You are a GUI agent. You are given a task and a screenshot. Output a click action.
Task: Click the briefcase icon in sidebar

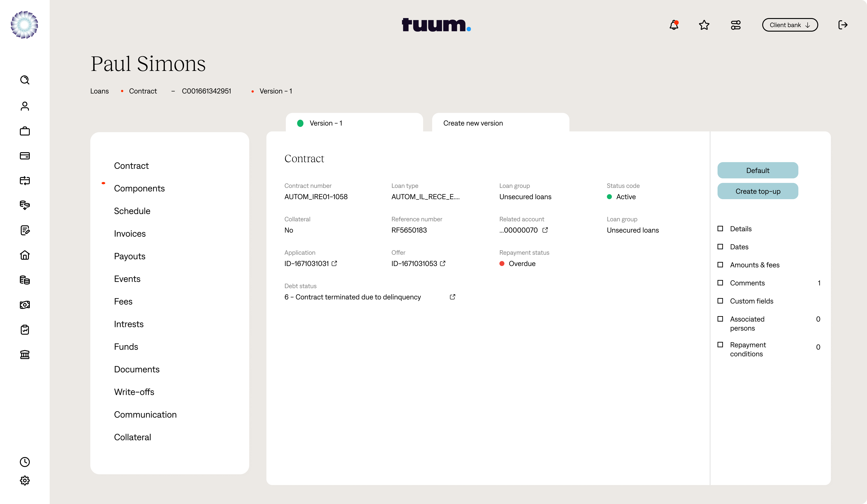pos(25,131)
